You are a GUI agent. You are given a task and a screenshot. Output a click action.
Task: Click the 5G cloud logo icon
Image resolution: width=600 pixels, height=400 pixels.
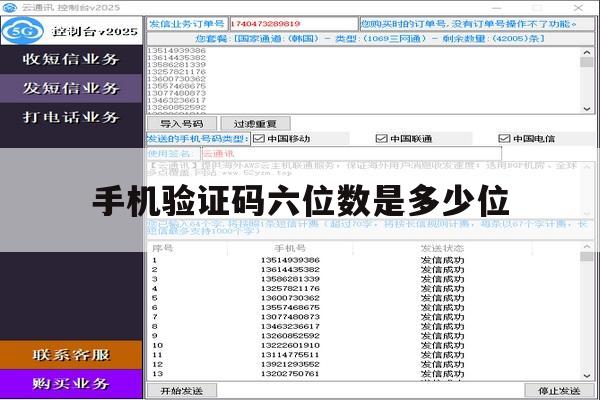pos(23,31)
